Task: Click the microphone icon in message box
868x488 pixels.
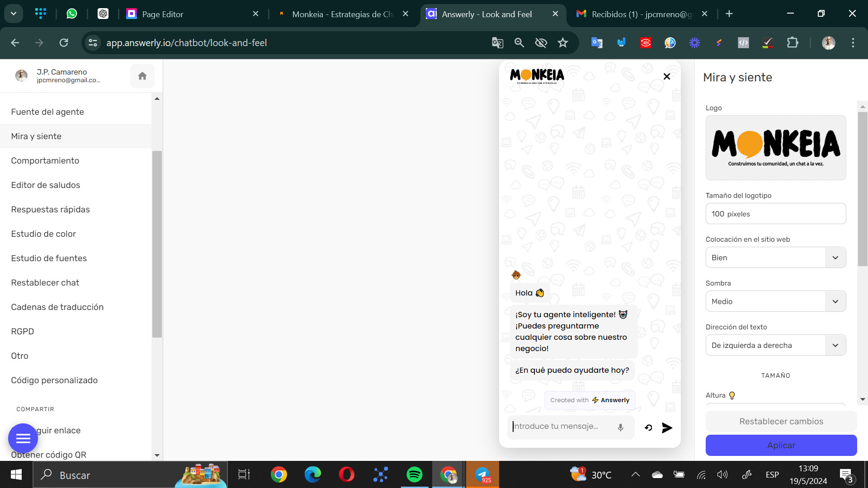Action: pos(621,427)
